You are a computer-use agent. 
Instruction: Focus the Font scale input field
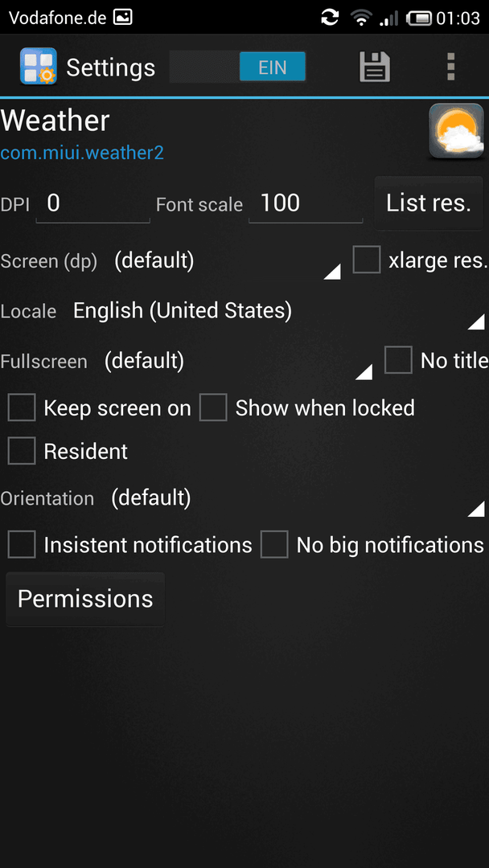tap(306, 204)
